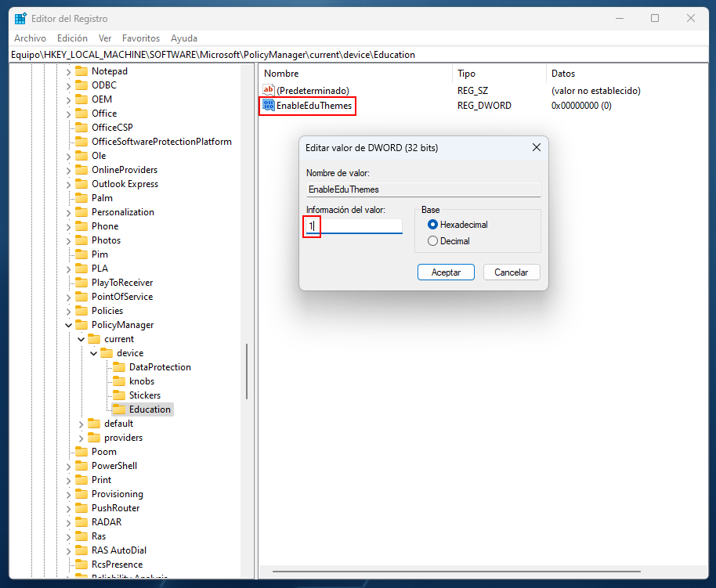Select the PlayToReceiver tree label
Viewport: 716px width, 588px height.
coord(122,283)
